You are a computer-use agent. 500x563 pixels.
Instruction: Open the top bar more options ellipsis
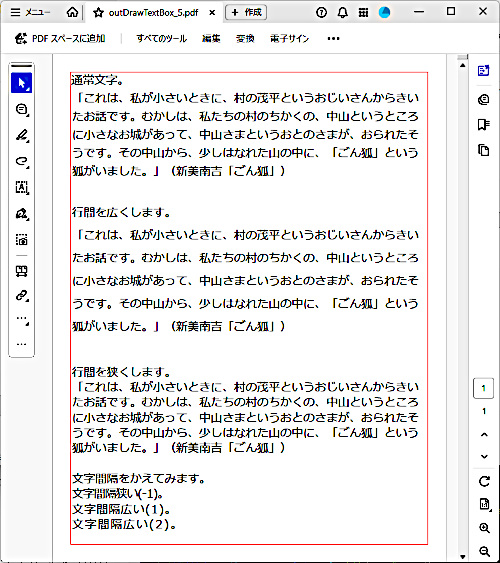[333, 38]
